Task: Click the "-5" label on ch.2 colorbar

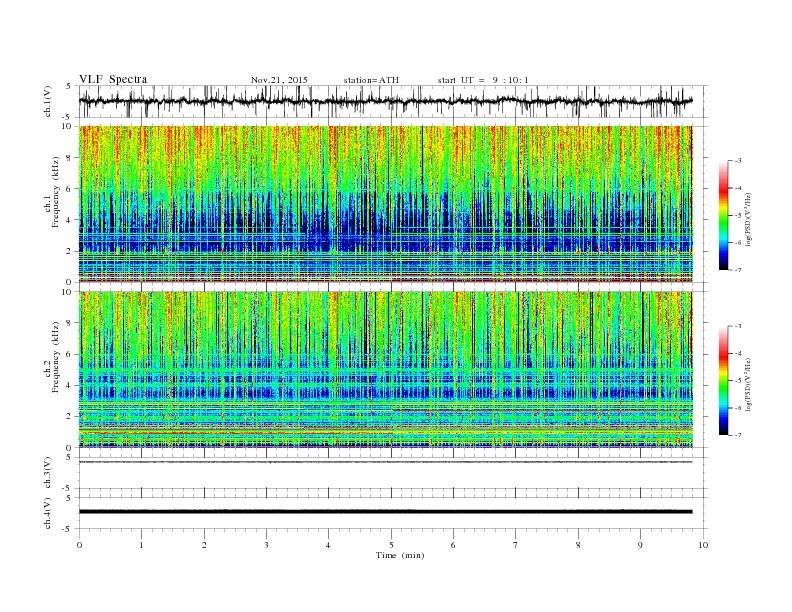Action: pyautogui.click(x=737, y=380)
